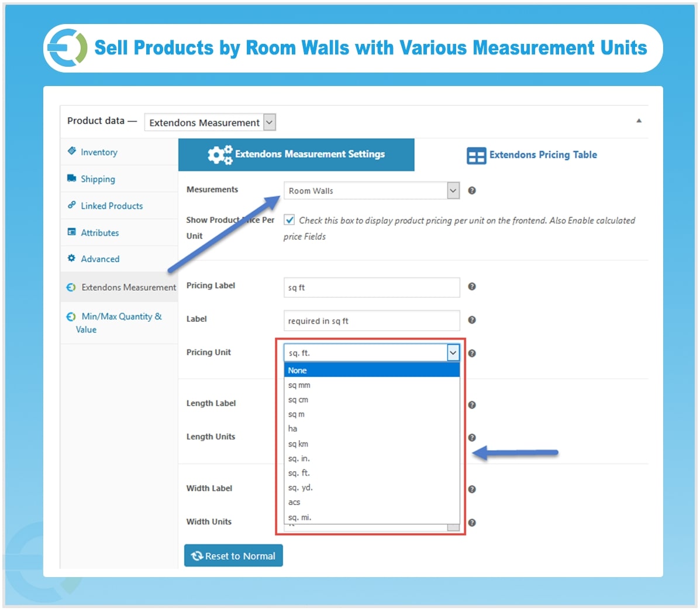Screen dimensions: 700x611
Task: Select sq mm pricing unit option
Action: click(371, 385)
